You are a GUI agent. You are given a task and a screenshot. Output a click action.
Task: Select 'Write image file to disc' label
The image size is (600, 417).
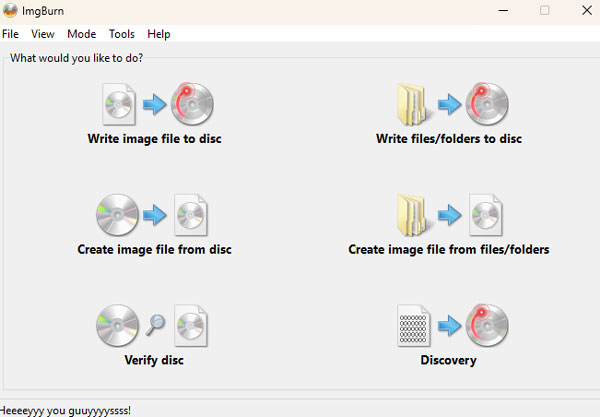(x=155, y=138)
